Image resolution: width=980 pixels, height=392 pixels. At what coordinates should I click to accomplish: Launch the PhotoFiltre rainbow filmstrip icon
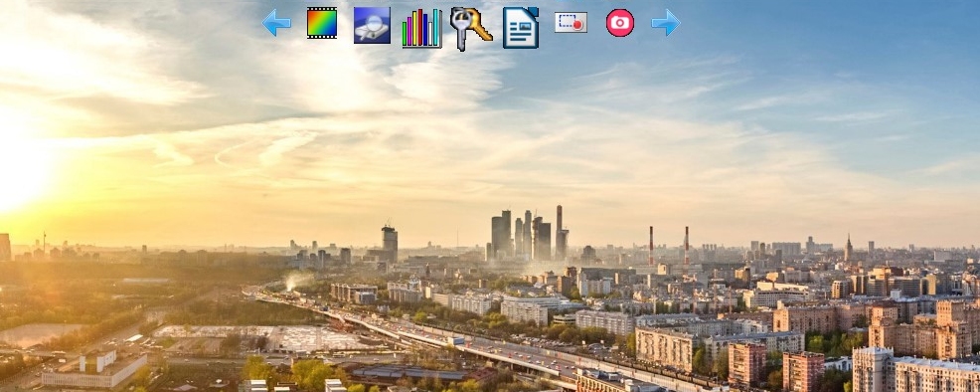point(322,23)
